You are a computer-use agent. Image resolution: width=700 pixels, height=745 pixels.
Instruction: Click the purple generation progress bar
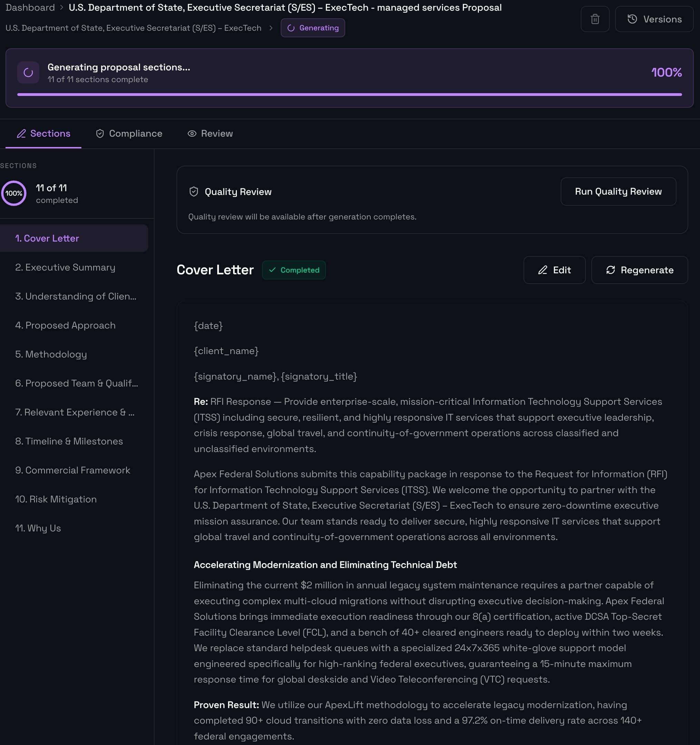349,95
